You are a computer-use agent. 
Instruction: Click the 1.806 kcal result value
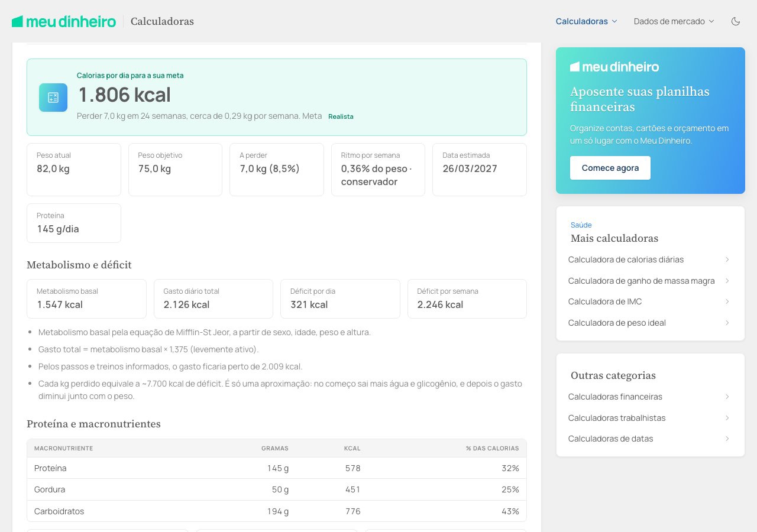click(x=125, y=95)
